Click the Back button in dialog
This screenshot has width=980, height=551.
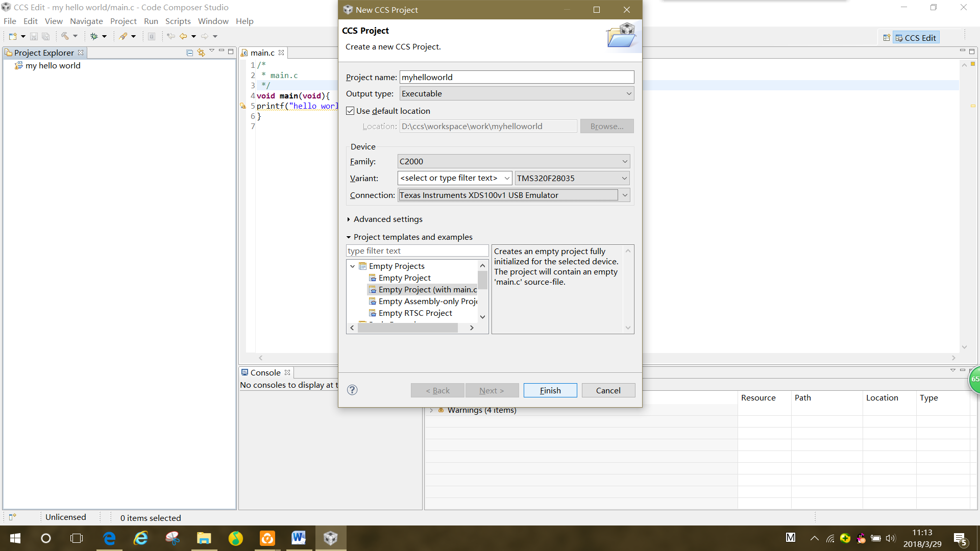pyautogui.click(x=437, y=390)
